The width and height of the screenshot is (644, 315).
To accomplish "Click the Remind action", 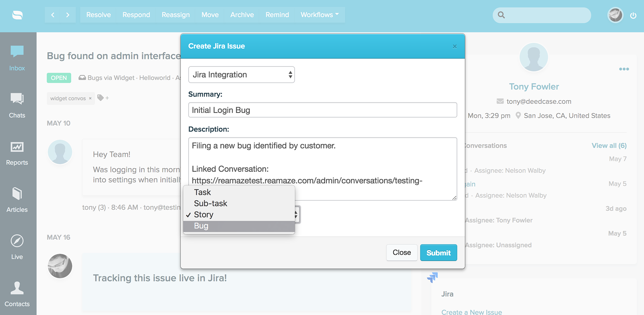I will (277, 15).
